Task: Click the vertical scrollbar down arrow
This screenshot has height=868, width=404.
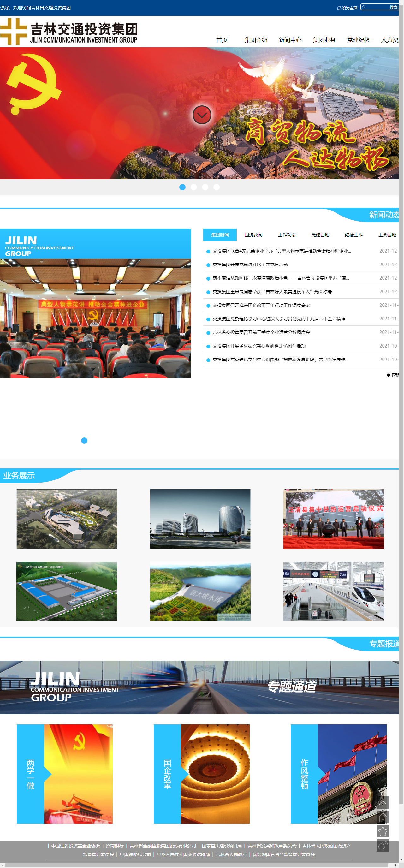Action: coord(401,860)
